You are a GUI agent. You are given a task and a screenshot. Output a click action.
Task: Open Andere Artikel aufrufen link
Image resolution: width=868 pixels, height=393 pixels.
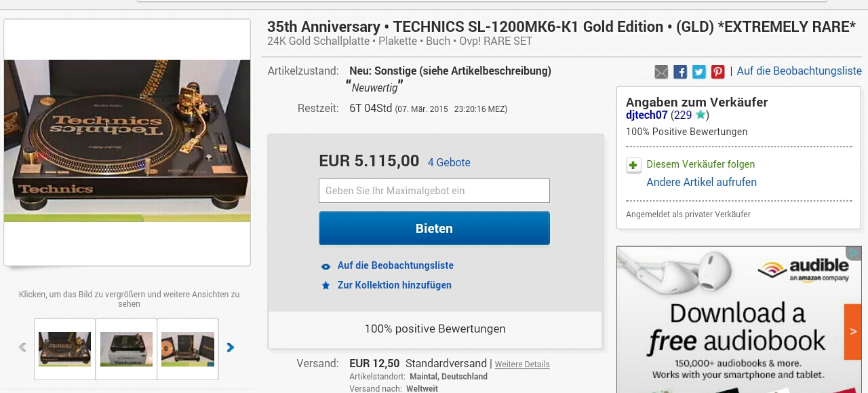[x=701, y=182]
